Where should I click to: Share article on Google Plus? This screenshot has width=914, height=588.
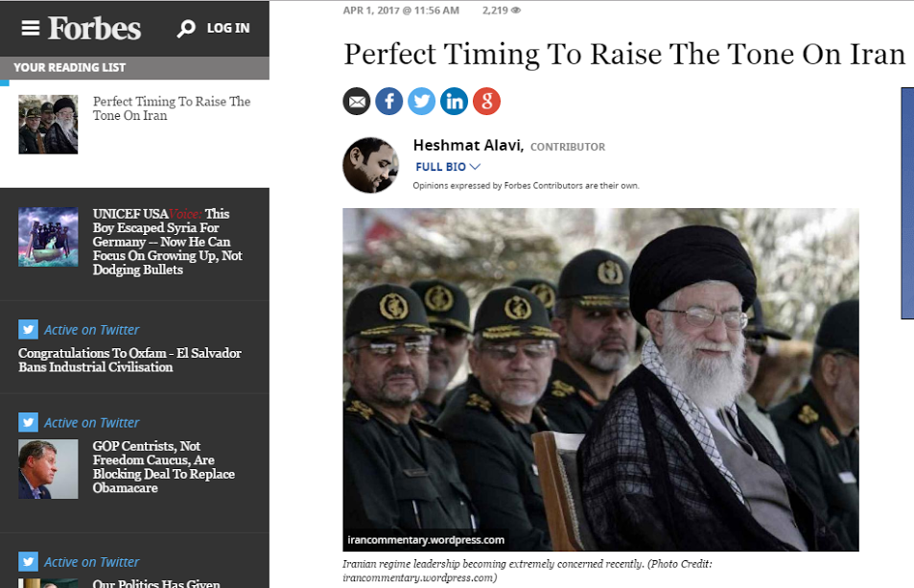pyautogui.click(x=486, y=102)
